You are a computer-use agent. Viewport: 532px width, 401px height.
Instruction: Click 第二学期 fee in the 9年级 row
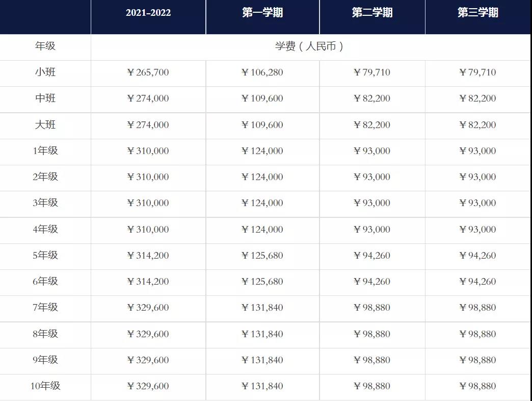372,360
